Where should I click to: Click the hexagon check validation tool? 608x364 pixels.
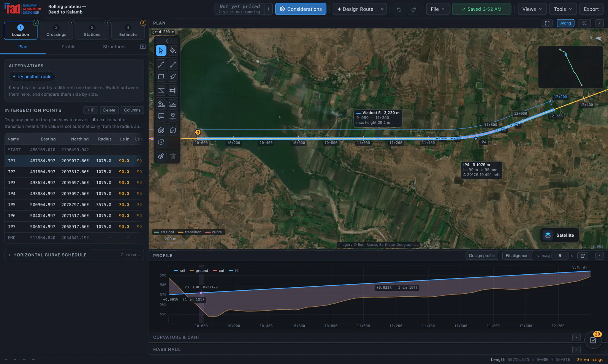tap(173, 130)
